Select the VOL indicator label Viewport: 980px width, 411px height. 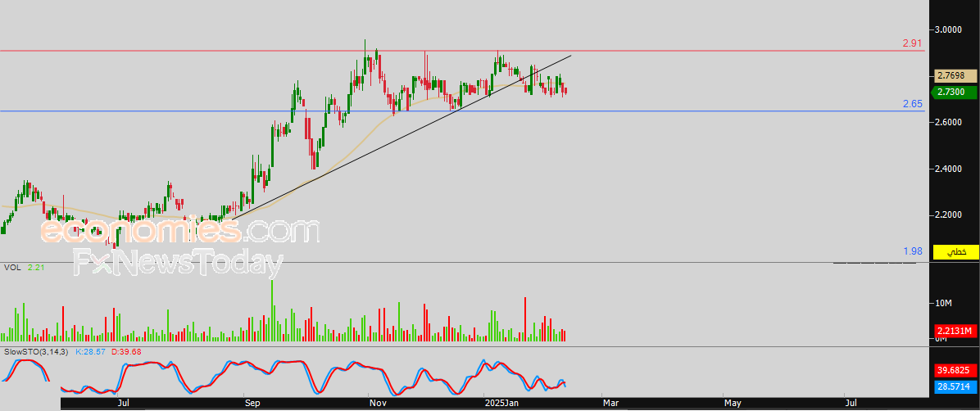point(11,268)
